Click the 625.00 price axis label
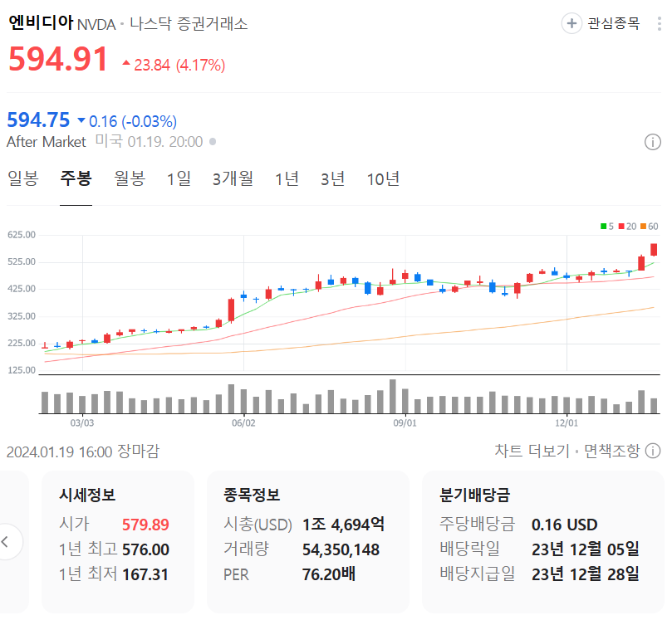This screenshot has width=672, height=620. tap(22, 235)
